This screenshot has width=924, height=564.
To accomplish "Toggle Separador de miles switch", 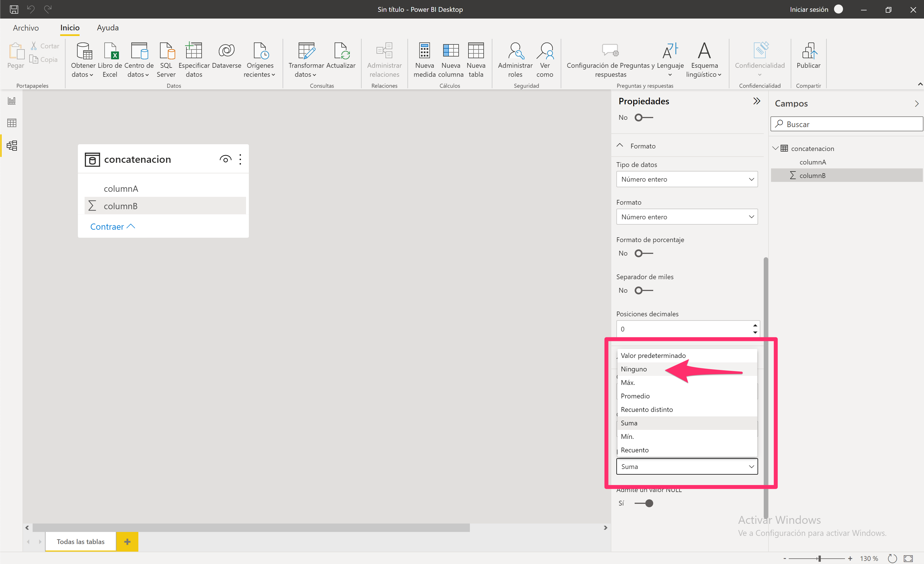I will pyautogui.click(x=643, y=290).
